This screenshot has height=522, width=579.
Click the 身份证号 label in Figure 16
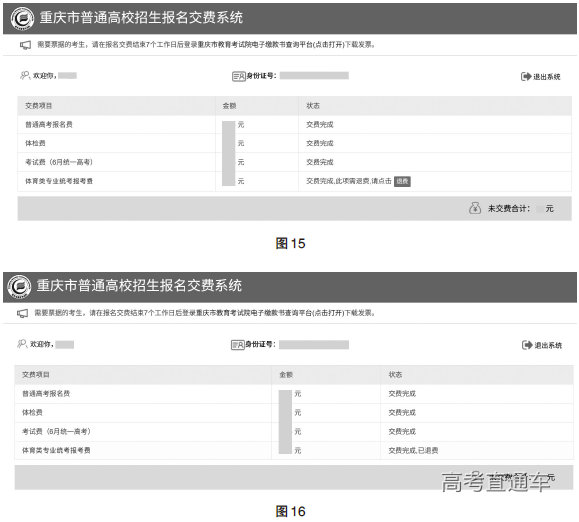pos(260,344)
